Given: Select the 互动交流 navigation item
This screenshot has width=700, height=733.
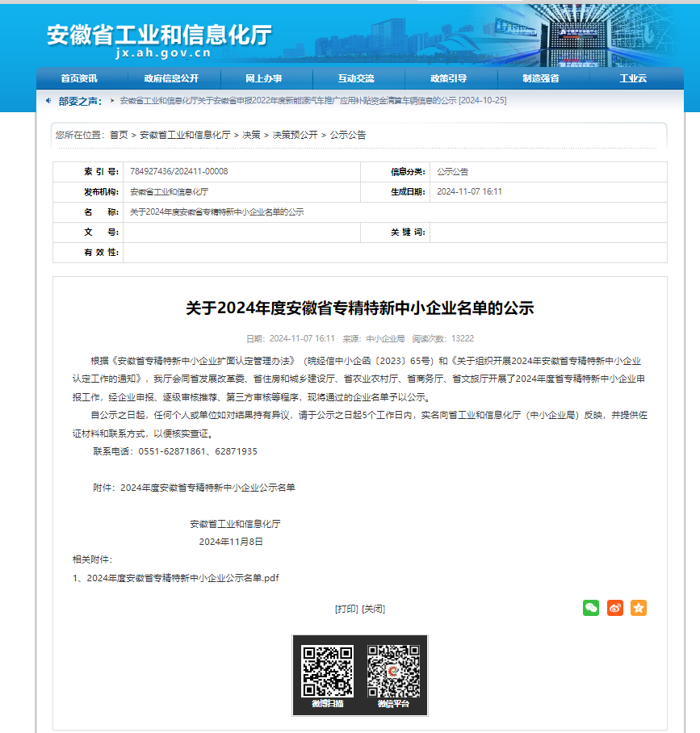Looking at the screenshot, I should [x=356, y=78].
